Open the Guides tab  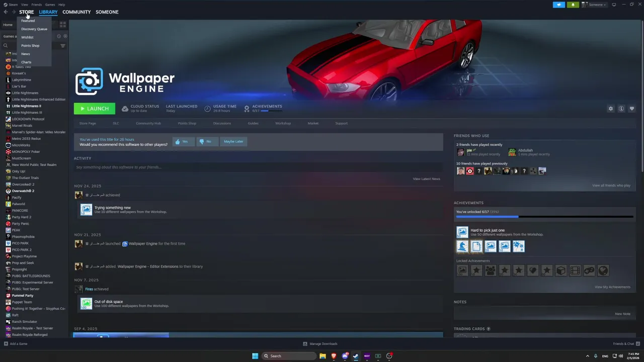pos(253,123)
